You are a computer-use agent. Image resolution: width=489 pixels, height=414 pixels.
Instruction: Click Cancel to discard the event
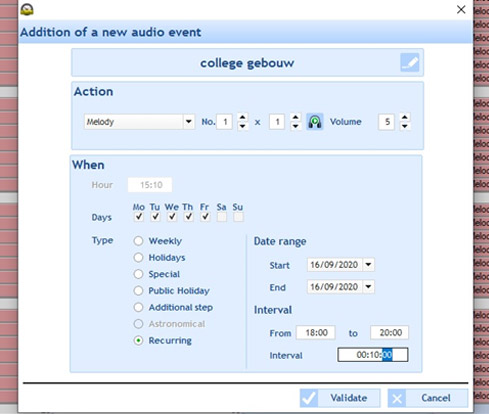click(428, 398)
